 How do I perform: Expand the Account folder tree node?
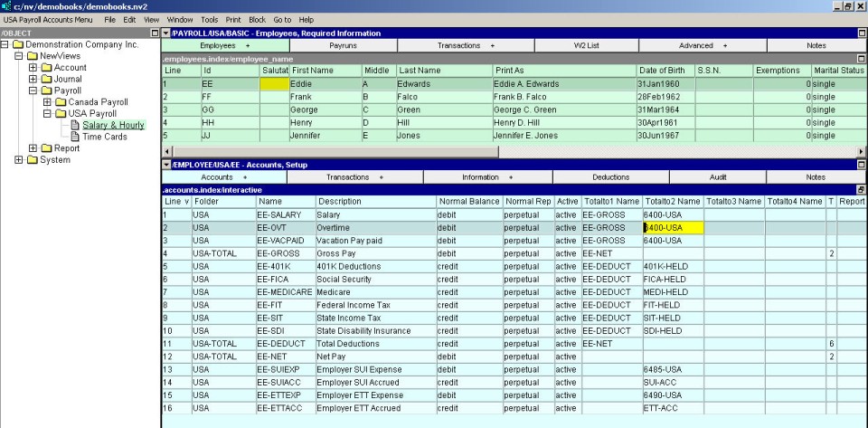(x=33, y=68)
